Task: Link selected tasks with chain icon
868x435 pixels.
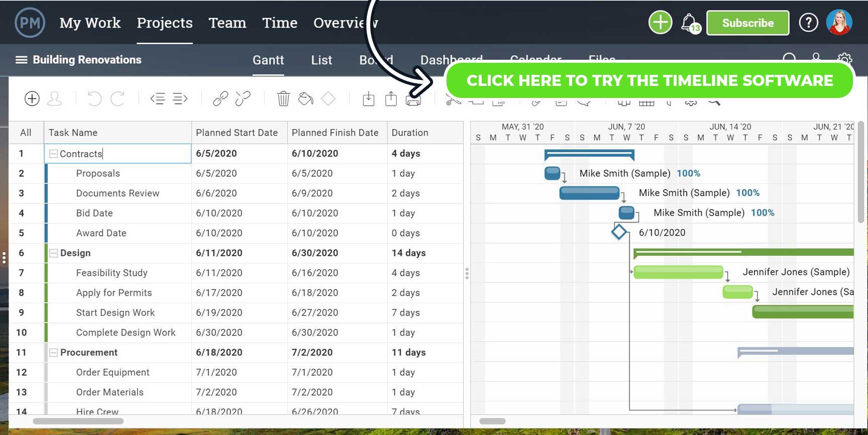Action: coord(220,98)
